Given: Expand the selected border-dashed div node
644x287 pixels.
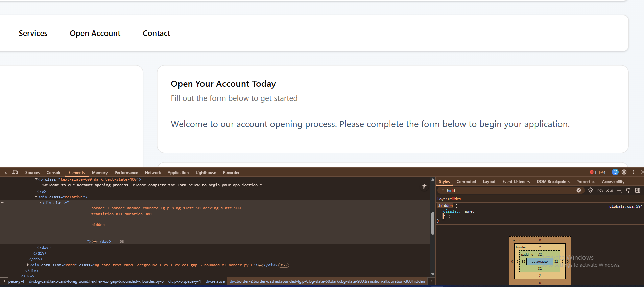Looking at the screenshot, I should click(40, 203).
